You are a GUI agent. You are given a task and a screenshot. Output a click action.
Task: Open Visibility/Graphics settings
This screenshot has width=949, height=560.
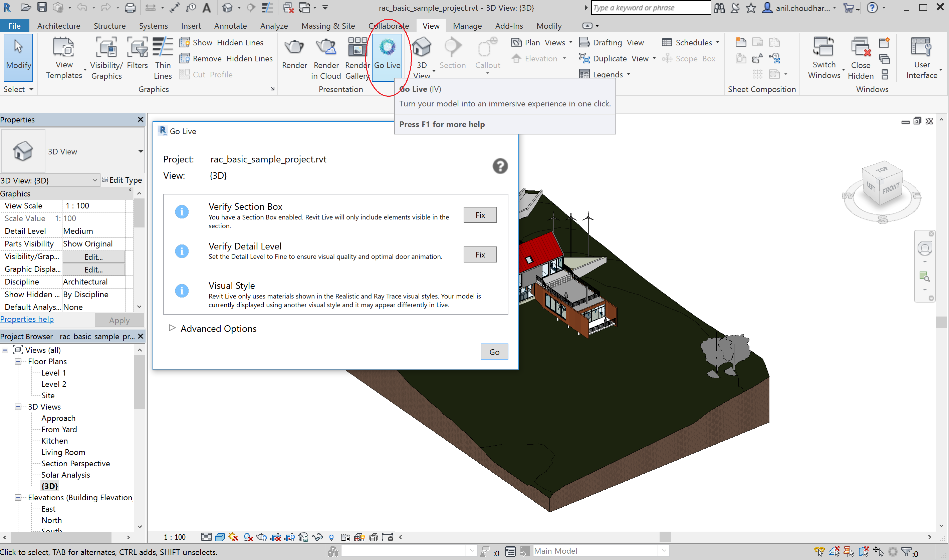point(106,57)
